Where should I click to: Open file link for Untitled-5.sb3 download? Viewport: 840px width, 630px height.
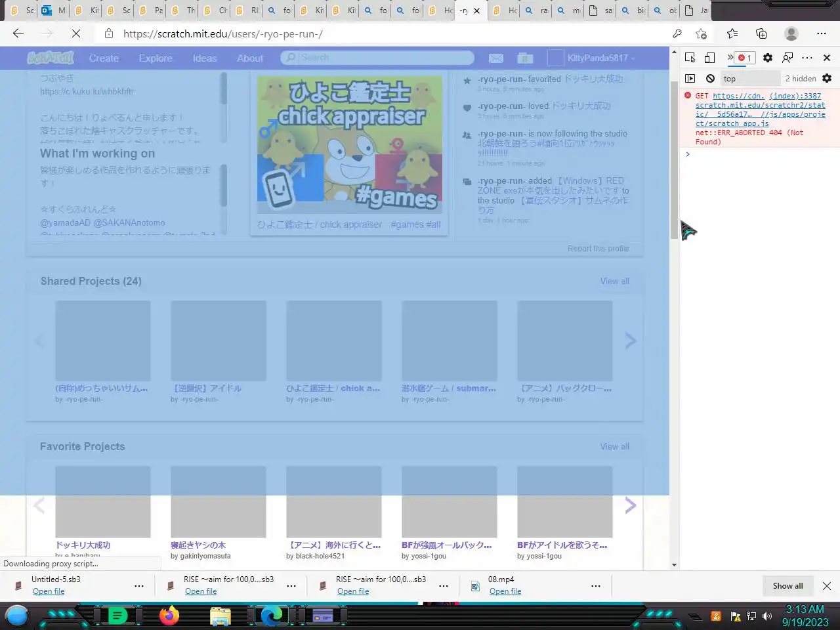click(x=49, y=591)
